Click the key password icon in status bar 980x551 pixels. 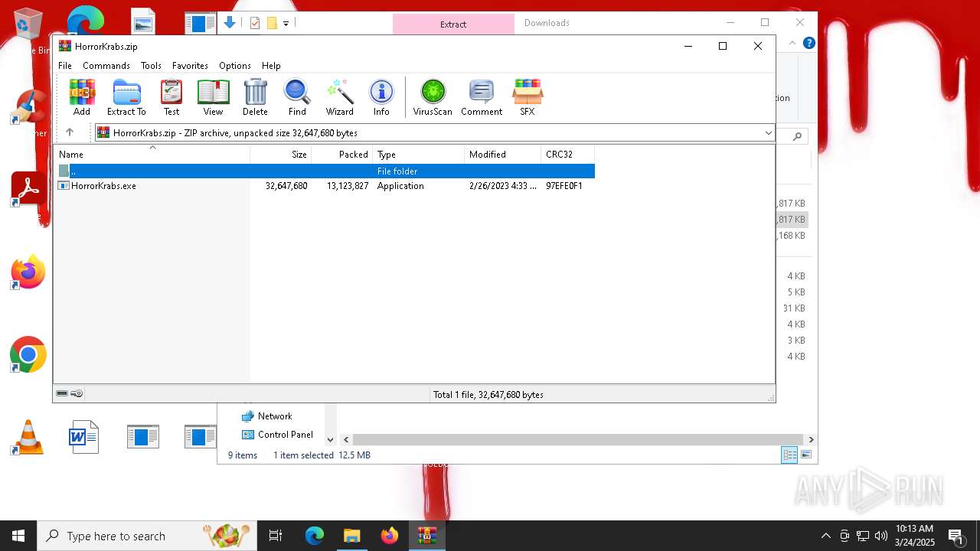click(x=77, y=394)
